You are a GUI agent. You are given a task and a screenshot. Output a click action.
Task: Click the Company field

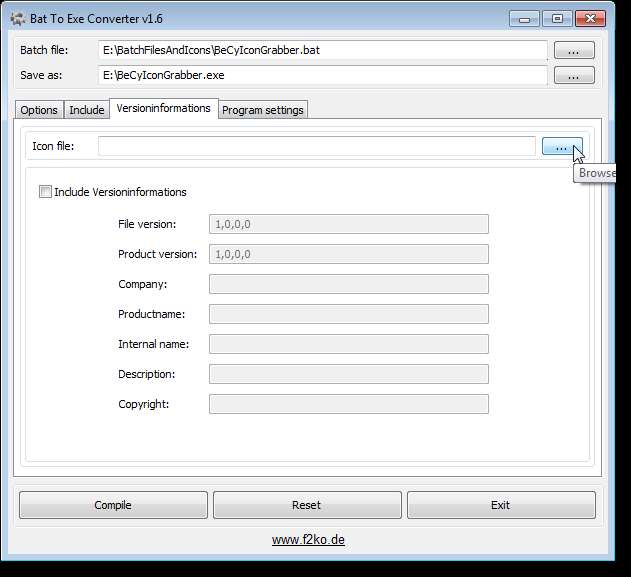[348, 284]
